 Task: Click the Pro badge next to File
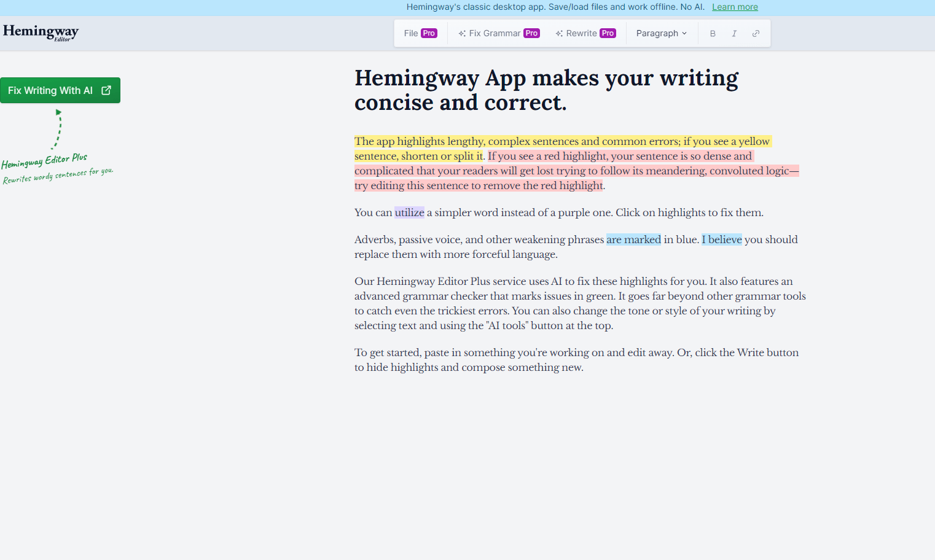point(429,33)
